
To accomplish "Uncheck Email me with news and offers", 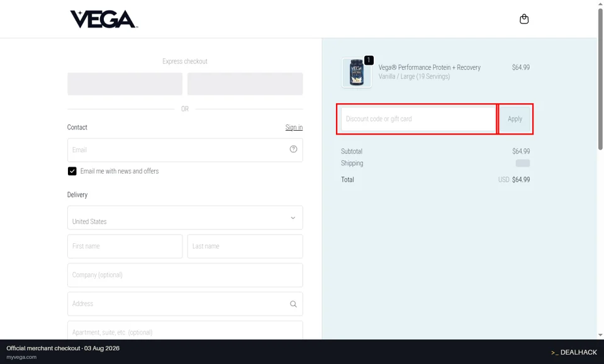I will tap(72, 171).
